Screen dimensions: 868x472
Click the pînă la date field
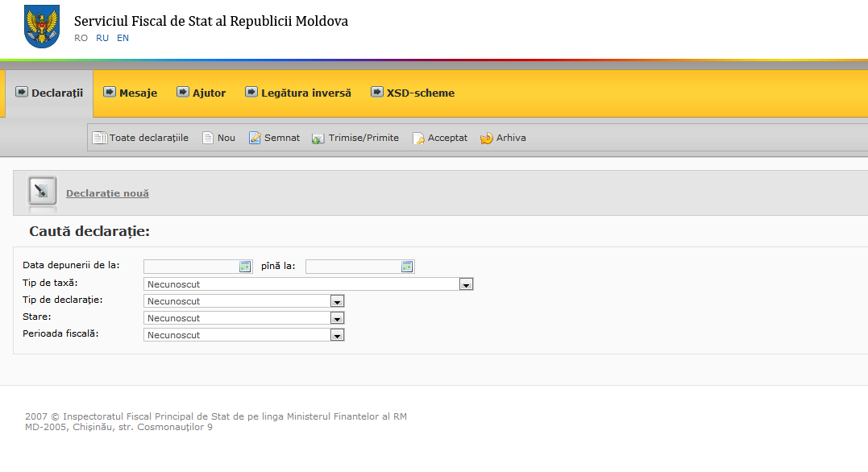(x=352, y=267)
